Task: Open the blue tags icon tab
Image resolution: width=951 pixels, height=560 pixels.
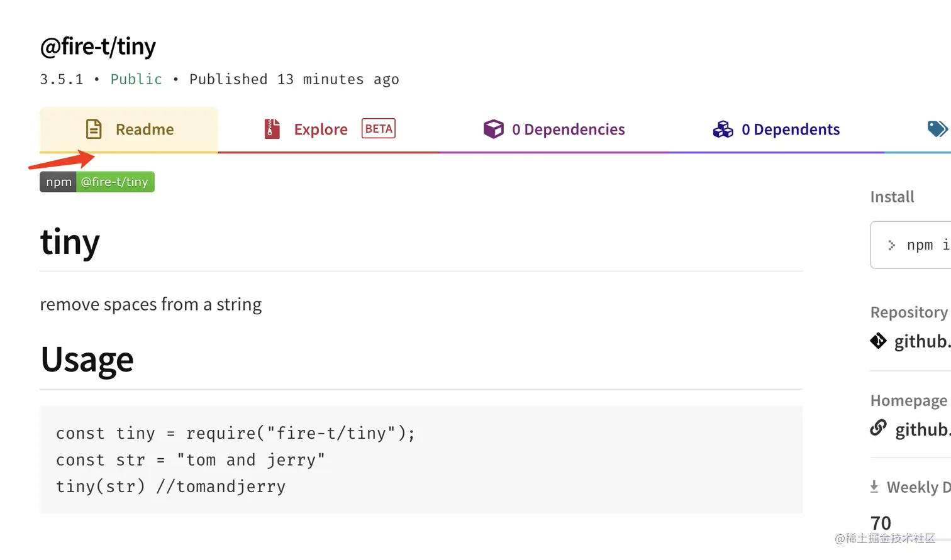Action: coord(937,129)
